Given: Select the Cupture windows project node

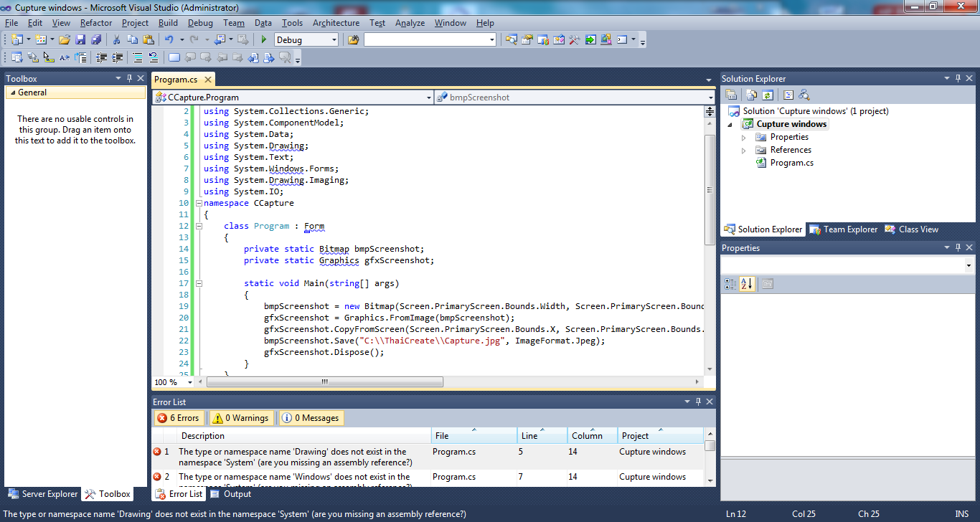Looking at the screenshot, I should pyautogui.click(x=791, y=124).
